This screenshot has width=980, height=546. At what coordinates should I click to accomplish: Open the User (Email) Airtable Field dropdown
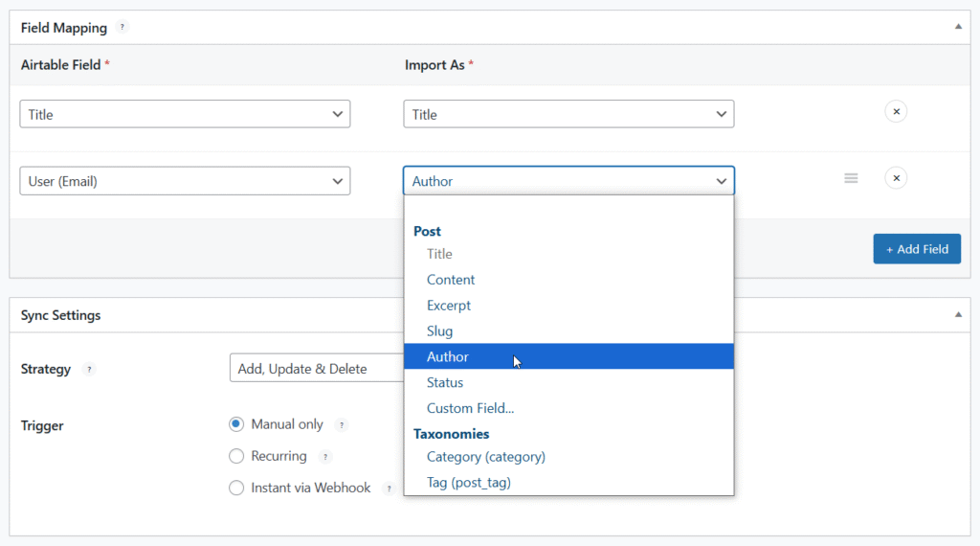click(x=185, y=181)
